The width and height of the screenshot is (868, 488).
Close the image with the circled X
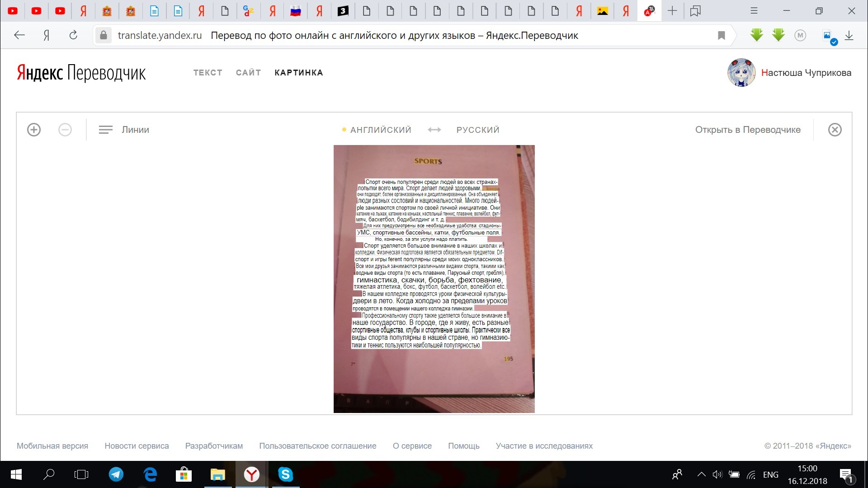pyautogui.click(x=835, y=130)
